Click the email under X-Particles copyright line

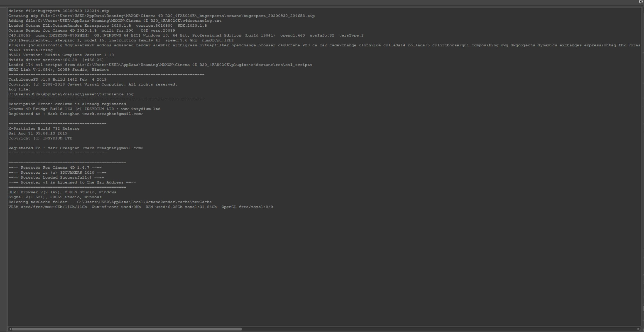point(112,148)
